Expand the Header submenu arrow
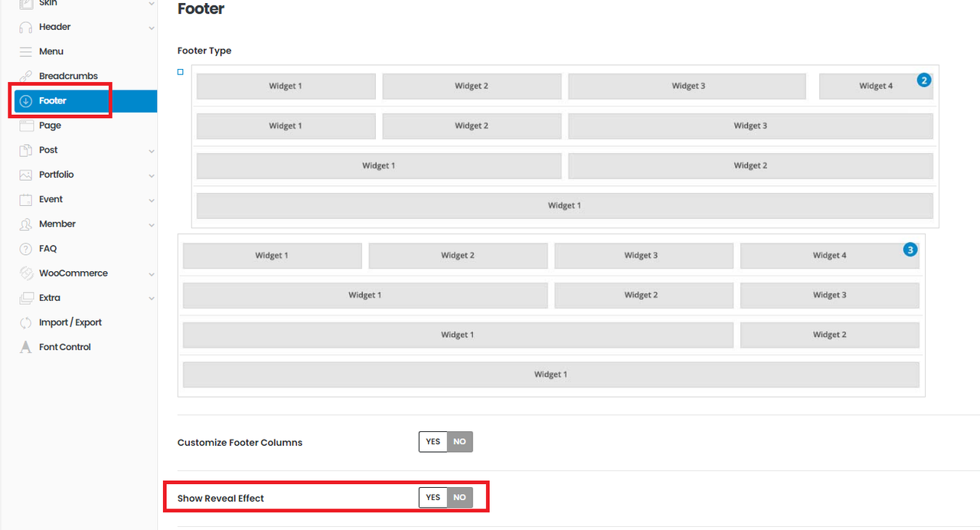Screen dimensions: 980x530 [152, 28]
